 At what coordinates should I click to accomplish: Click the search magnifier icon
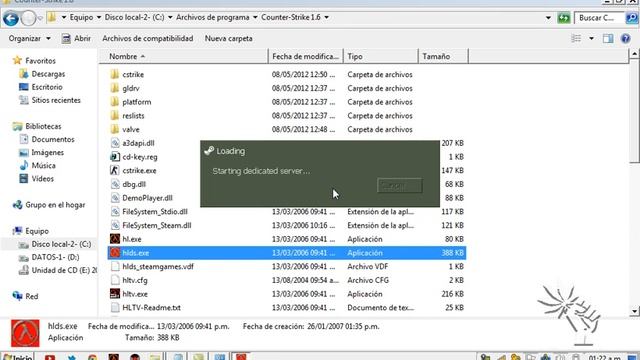pyautogui.click(x=631, y=18)
